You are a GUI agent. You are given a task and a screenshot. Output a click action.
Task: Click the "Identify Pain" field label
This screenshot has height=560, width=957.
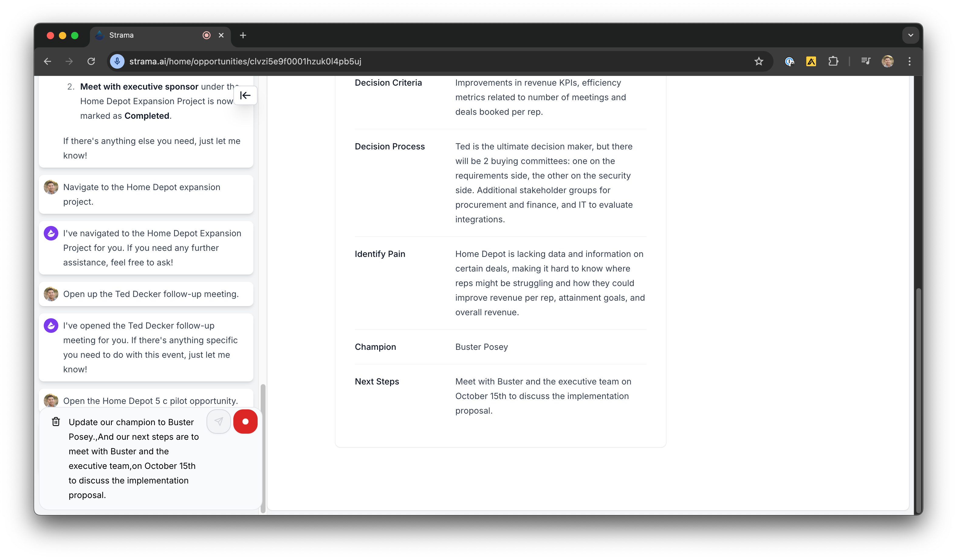pos(380,254)
